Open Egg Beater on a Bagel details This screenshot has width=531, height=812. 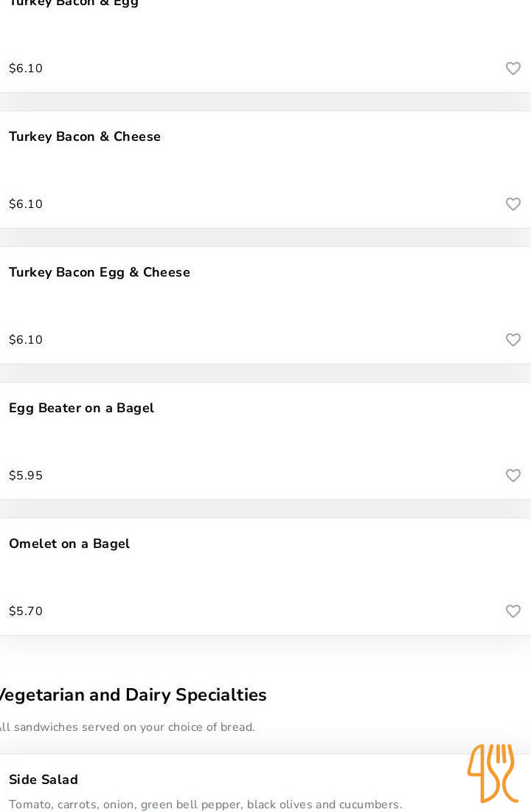[81, 408]
